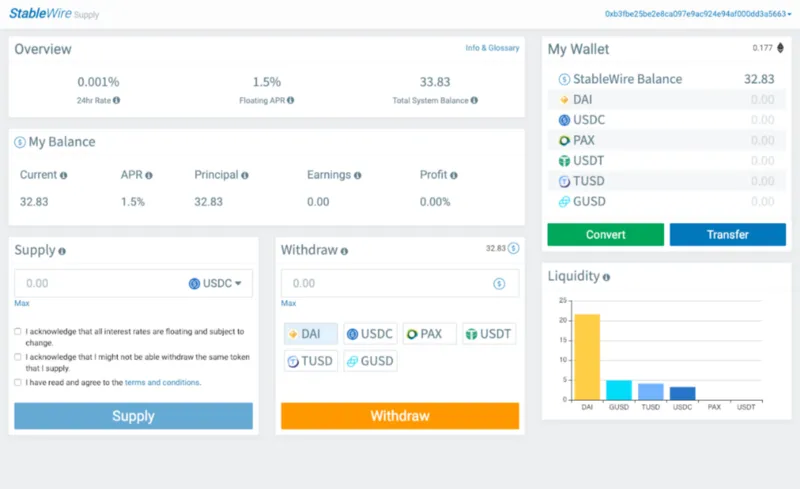The width and height of the screenshot is (800, 489).
Task: Click the cyan GUSD bar in Liquidity chart
Action: [619, 390]
